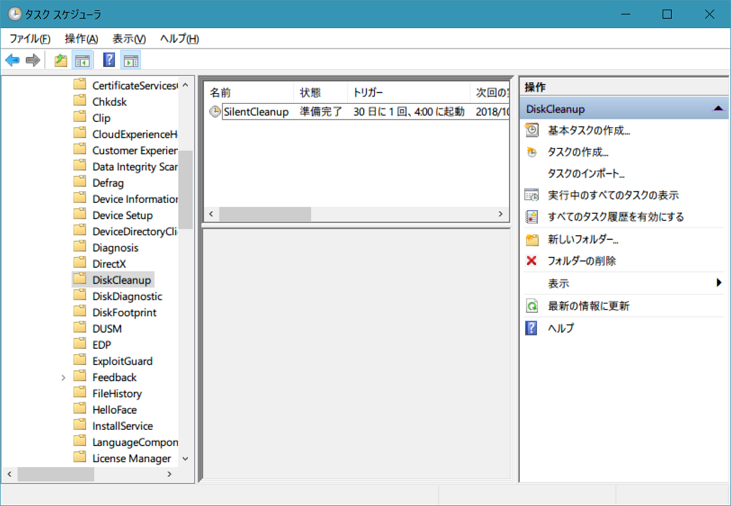Click the 新しいフォルダー folder icon
Viewport: 731px width, 506px height.
[532, 239]
